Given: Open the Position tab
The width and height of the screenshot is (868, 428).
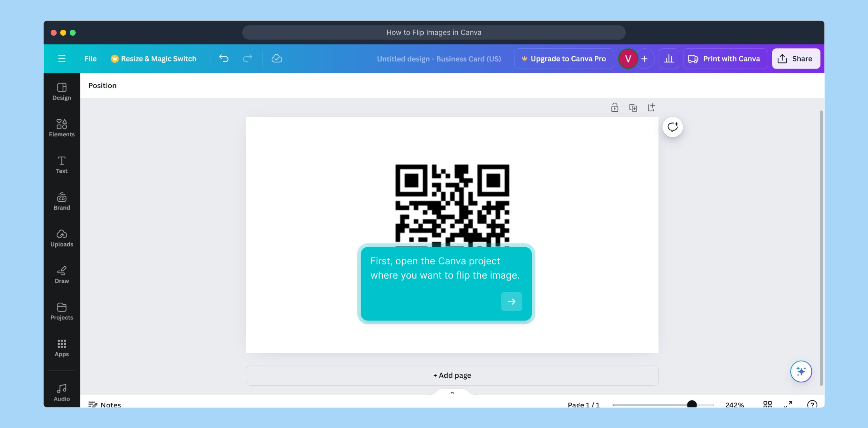Looking at the screenshot, I should (102, 86).
